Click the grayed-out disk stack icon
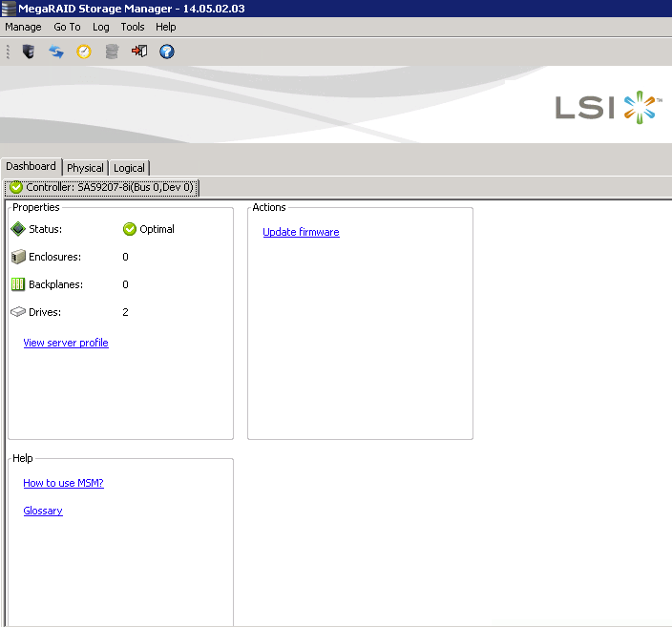 [x=112, y=52]
